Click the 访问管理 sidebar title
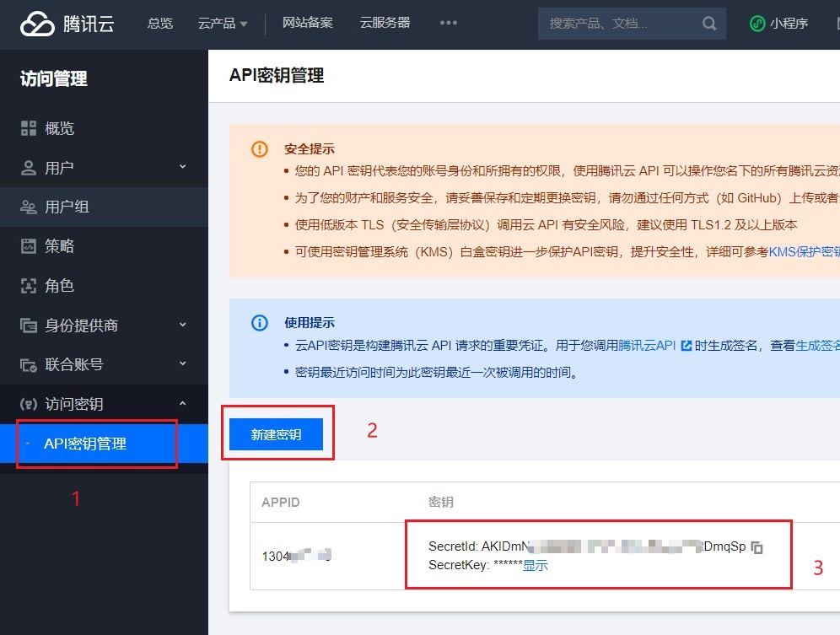This screenshot has height=635, width=840. pos(54,78)
